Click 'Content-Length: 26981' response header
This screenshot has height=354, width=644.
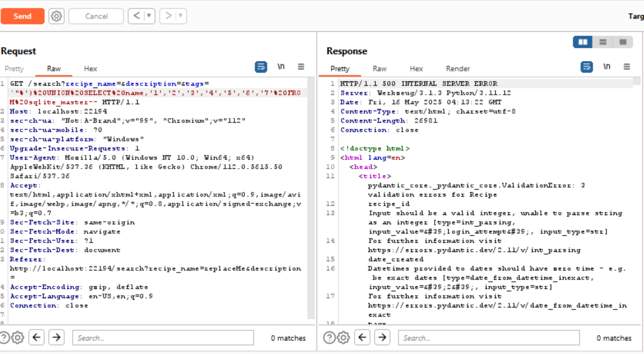pyautogui.click(x=389, y=120)
